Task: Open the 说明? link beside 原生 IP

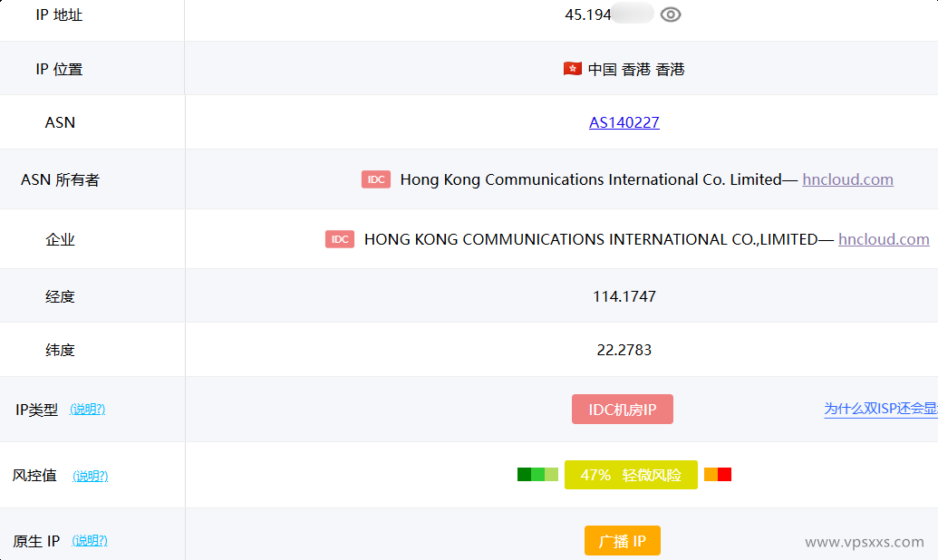Action: tap(90, 540)
